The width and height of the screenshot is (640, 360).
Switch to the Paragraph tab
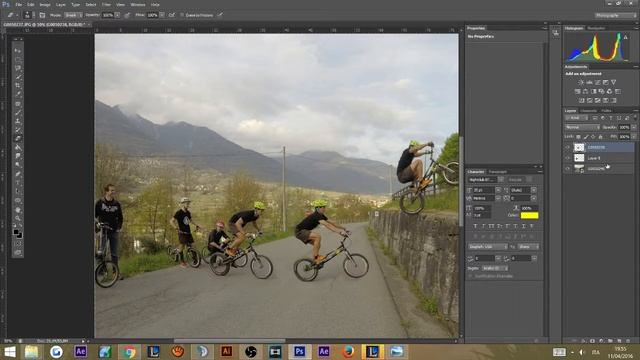pos(498,171)
